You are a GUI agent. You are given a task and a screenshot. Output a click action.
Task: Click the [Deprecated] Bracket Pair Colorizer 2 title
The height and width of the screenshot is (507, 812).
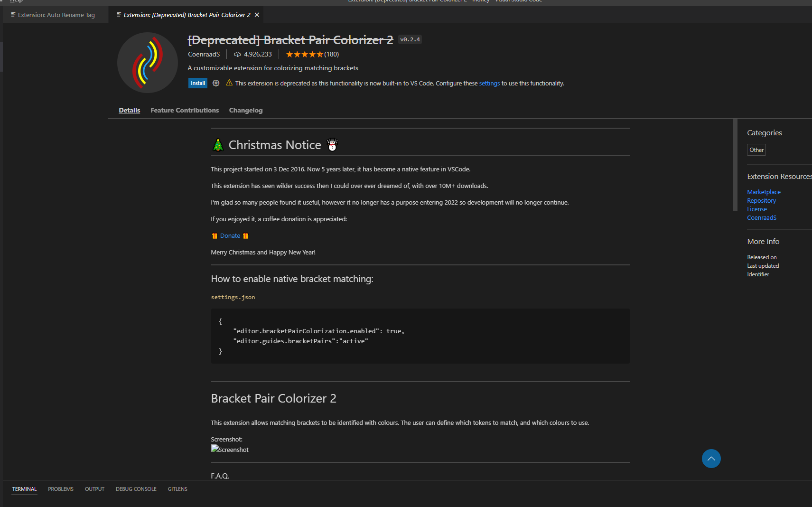click(x=290, y=40)
